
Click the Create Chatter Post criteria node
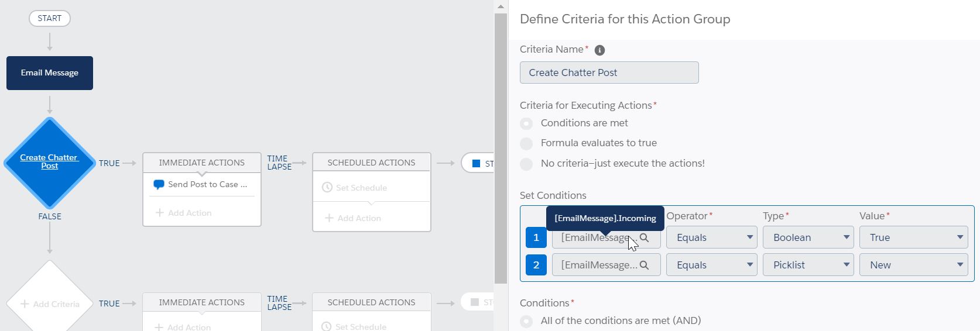(x=50, y=162)
